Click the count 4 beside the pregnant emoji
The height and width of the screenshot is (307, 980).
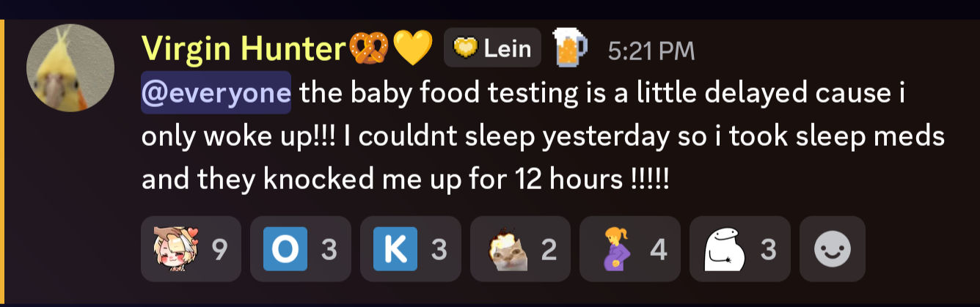coord(658,251)
